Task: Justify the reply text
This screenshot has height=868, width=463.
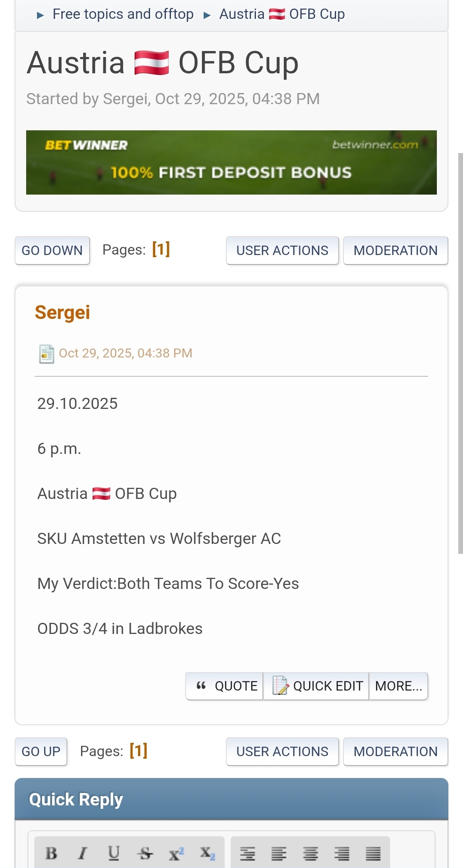Action: [373, 853]
